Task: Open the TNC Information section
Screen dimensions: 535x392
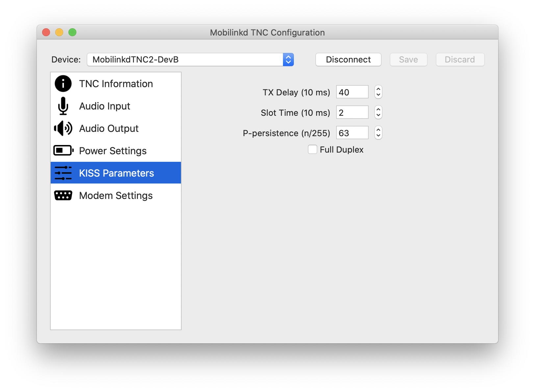Action: point(116,84)
